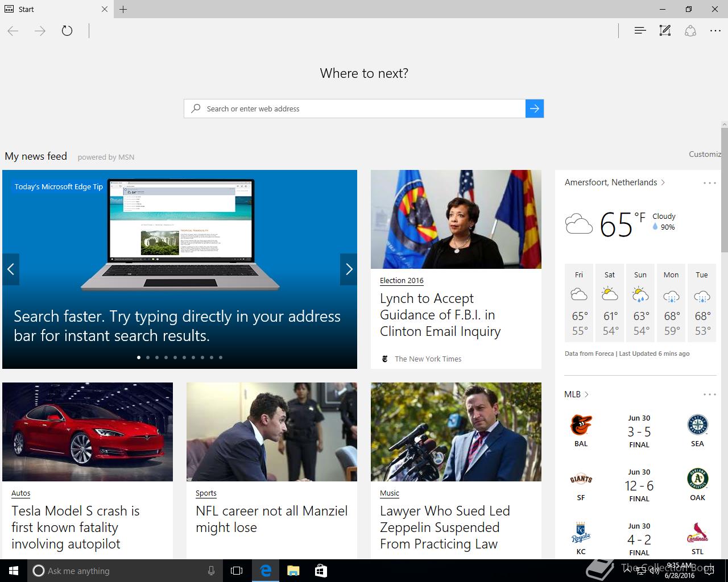Open Windows Store from taskbar
The image size is (728, 582).
(x=321, y=571)
